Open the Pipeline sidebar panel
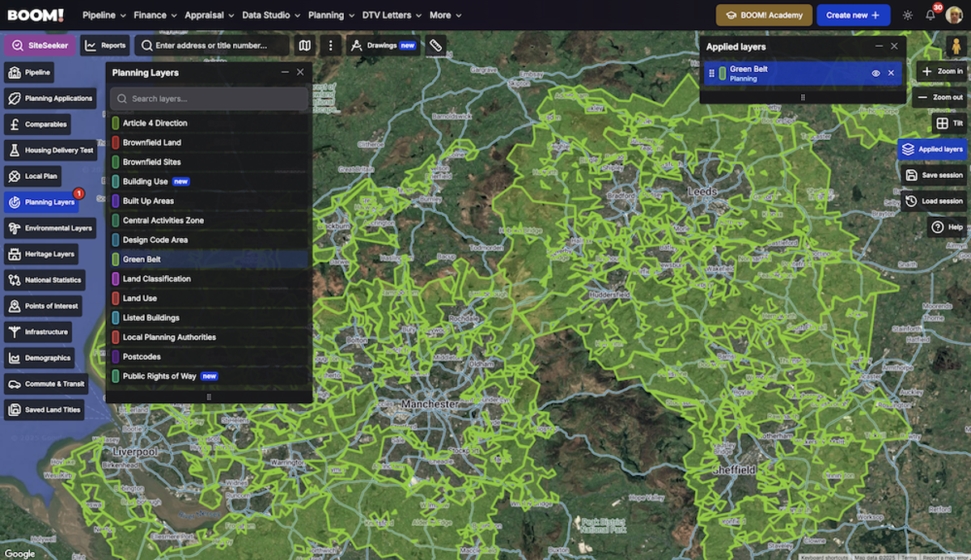971x560 pixels. pos(29,72)
